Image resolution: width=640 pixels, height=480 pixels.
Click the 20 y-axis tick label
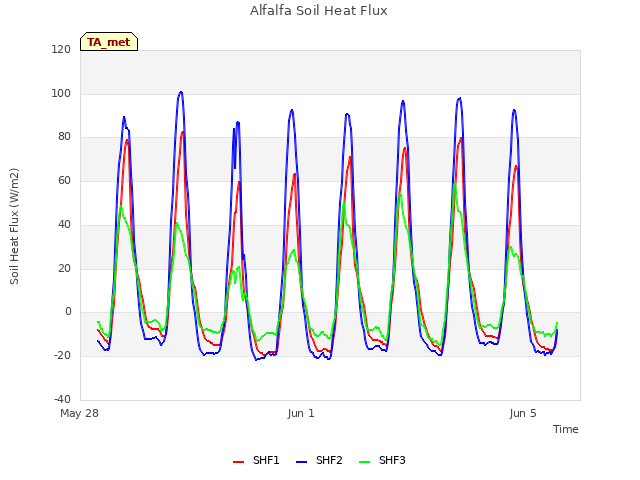(64, 269)
